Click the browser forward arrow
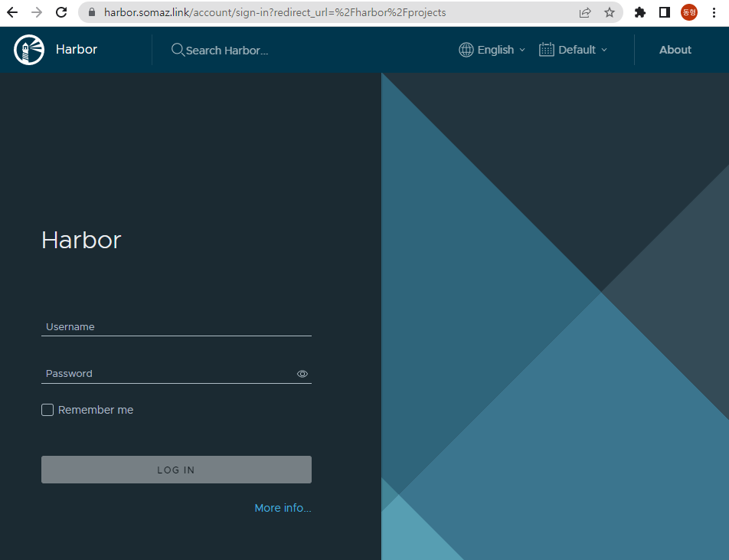 pyautogui.click(x=37, y=12)
